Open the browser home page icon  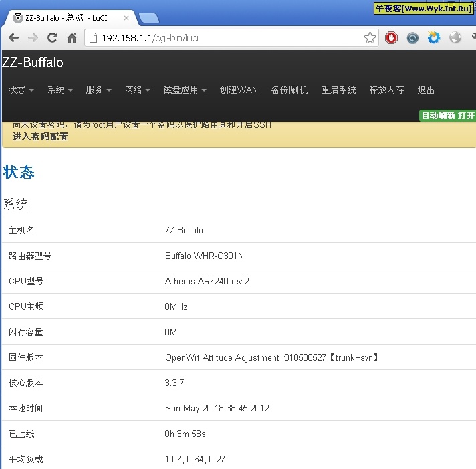coord(72,38)
